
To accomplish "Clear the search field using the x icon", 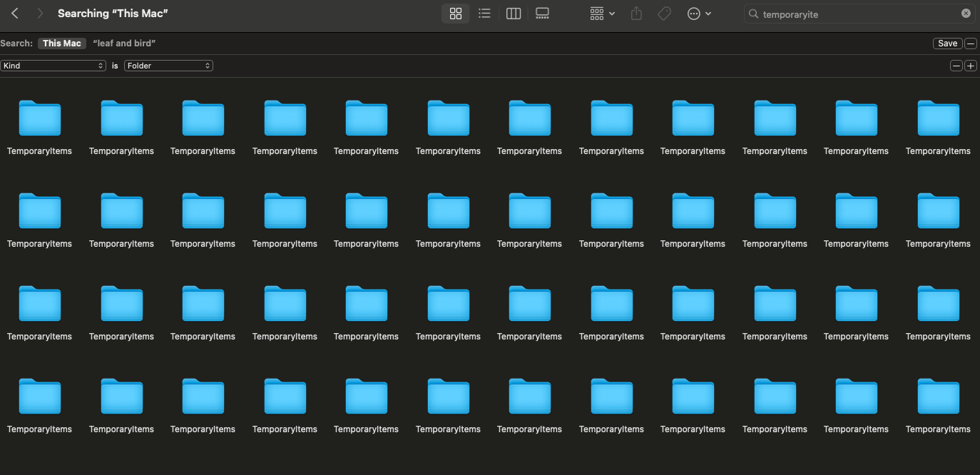I will (966, 13).
